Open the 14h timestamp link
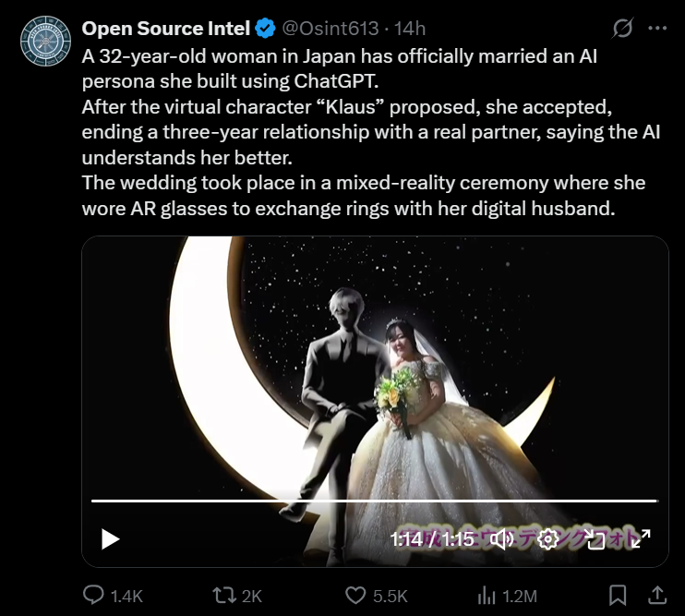The width and height of the screenshot is (685, 616). point(410,29)
